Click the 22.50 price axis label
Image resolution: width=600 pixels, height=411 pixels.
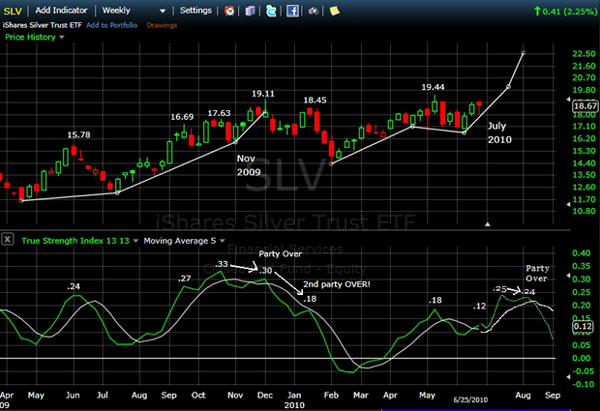(584, 54)
